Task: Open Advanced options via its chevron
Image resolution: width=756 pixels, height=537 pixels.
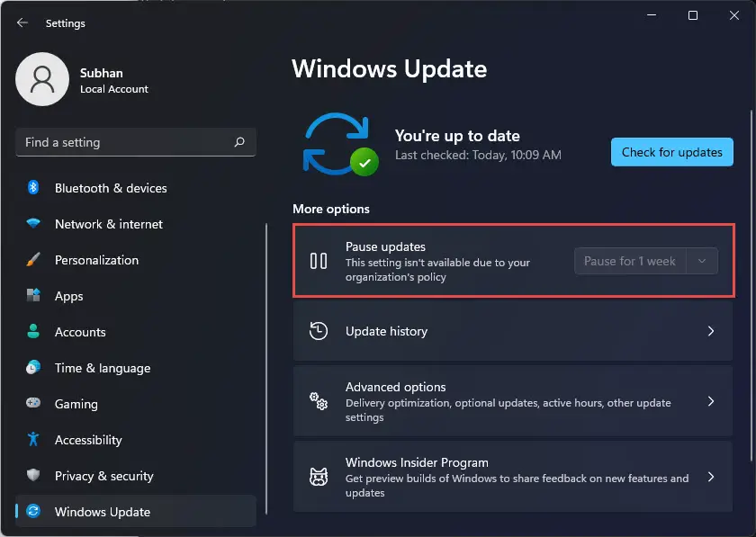Action: (711, 401)
